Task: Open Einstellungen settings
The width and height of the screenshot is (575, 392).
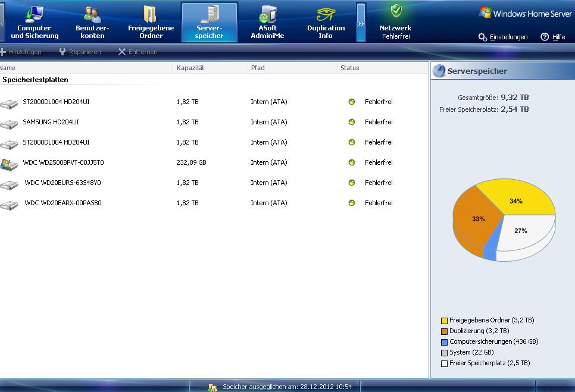Action: (508, 37)
